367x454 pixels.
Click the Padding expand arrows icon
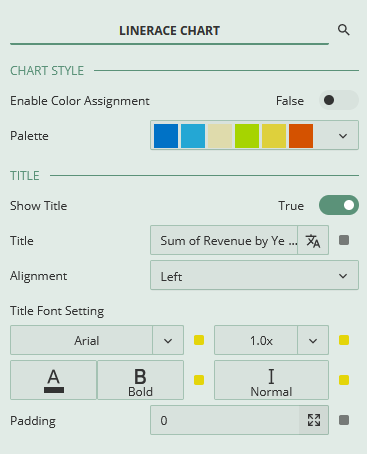tap(314, 420)
